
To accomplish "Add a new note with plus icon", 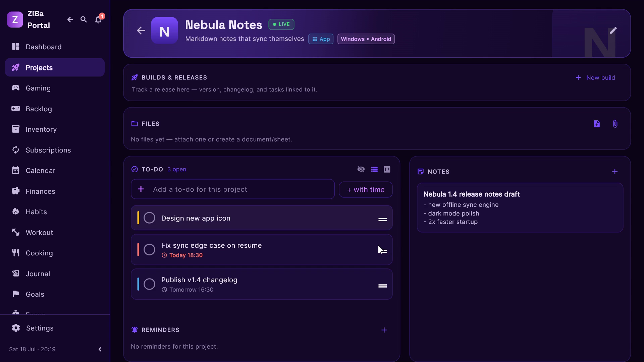I will (x=615, y=172).
